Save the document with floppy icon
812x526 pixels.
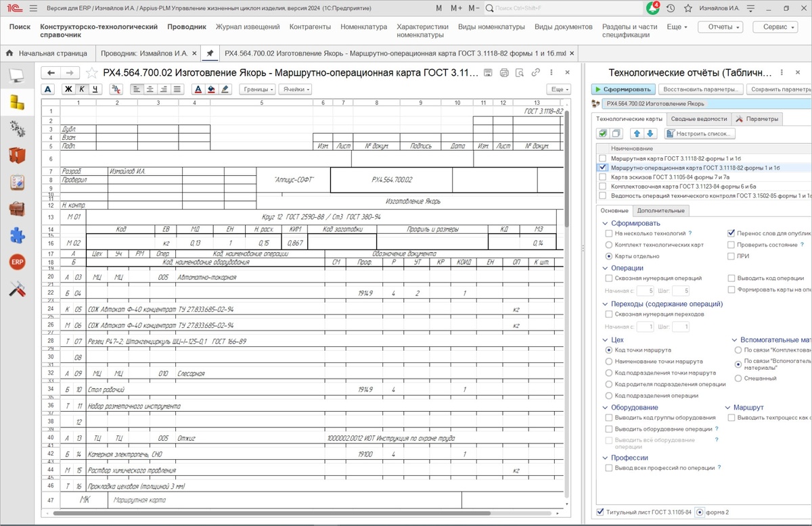click(x=489, y=72)
